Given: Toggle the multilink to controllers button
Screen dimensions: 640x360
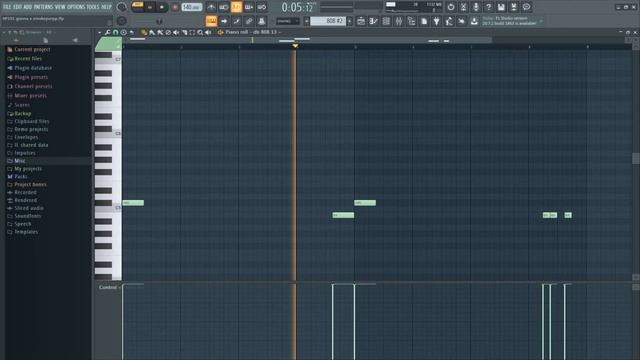Looking at the screenshot, I should click(249, 21).
